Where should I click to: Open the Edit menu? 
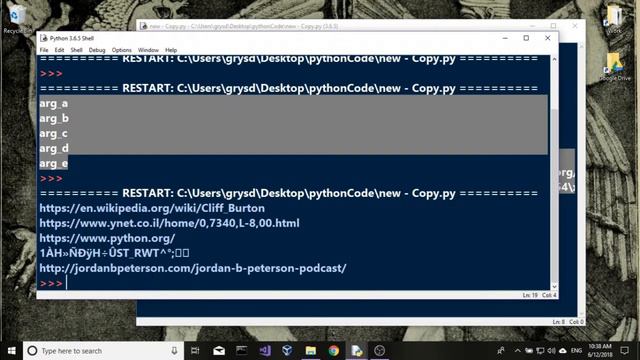(x=59, y=50)
